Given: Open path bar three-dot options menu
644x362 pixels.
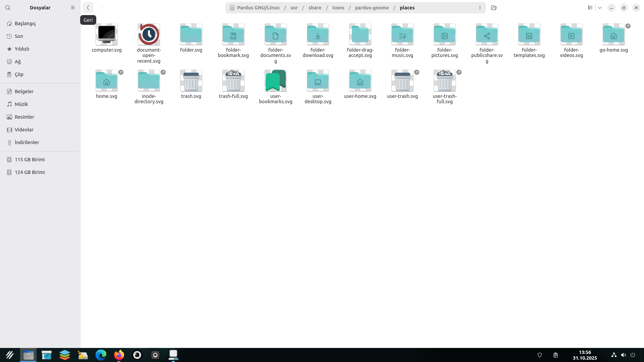Looking at the screenshot, I should point(480,8).
